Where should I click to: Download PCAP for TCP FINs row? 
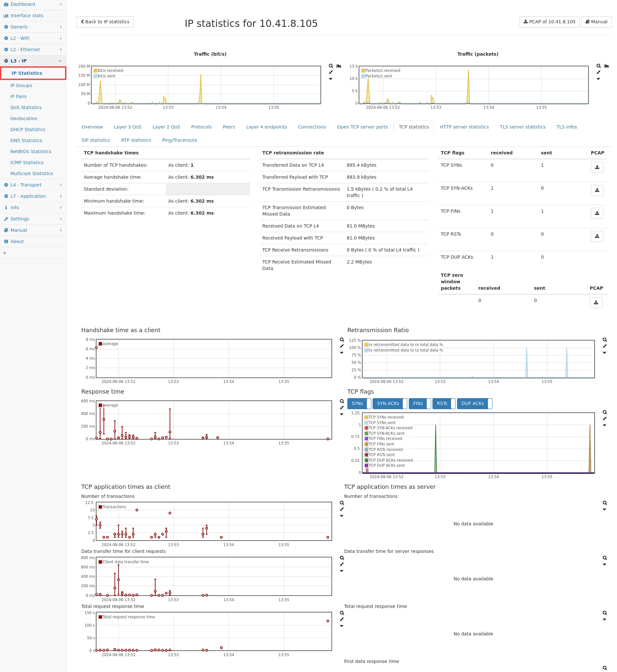point(597,213)
